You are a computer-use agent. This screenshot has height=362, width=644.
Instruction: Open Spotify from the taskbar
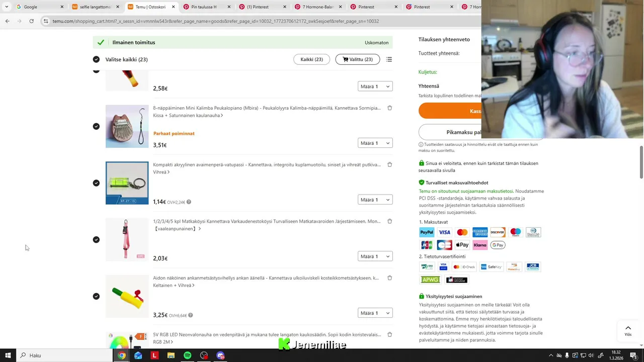coord(187,355)
